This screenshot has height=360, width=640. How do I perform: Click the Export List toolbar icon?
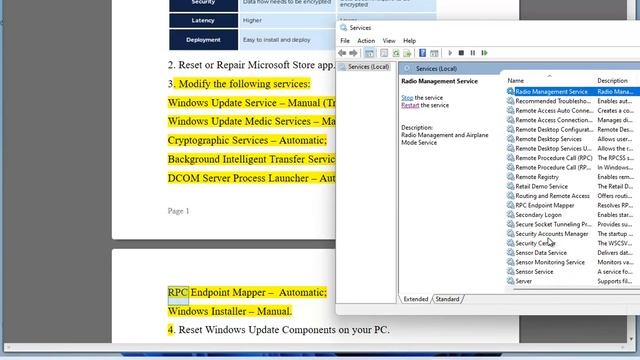[407, 53]
